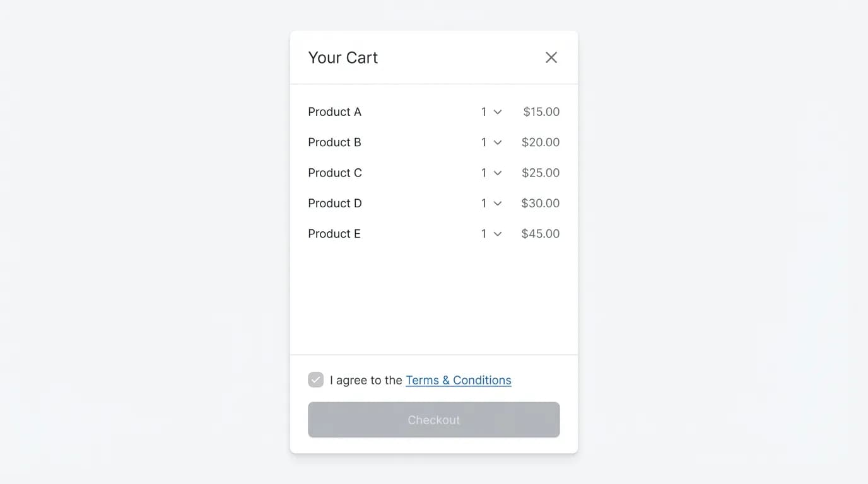Image resolution: width=868 pixels, height=484 pixels.
Task: Select the Product A item name
Action: (x=334, y=112)
